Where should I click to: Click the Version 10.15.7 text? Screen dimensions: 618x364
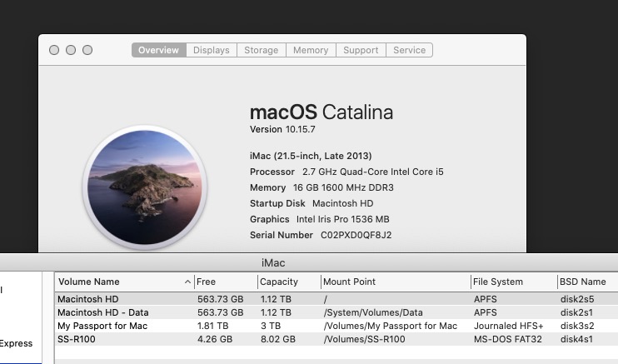point(282,129)
